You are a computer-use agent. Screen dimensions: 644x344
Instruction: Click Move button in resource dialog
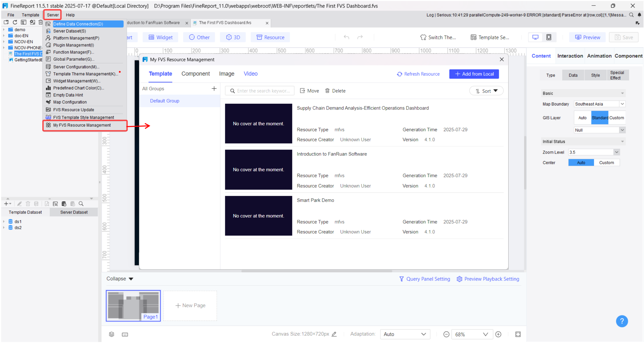click(x=309, y=91)
